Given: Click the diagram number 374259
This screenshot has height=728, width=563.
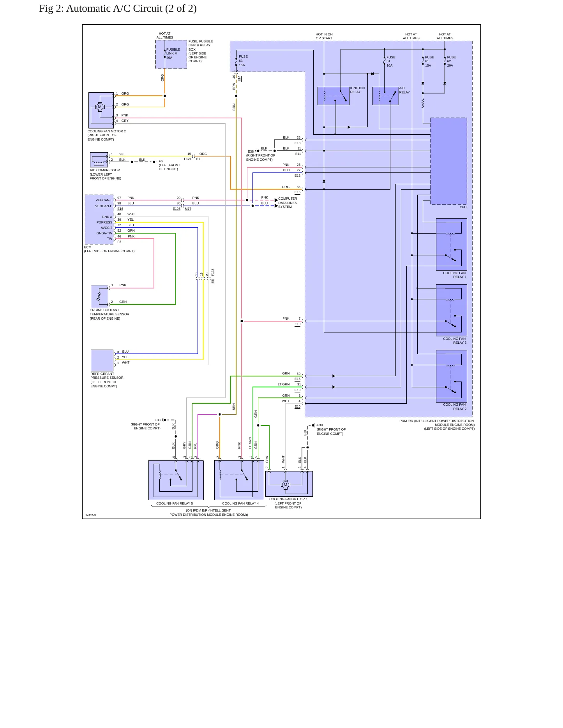Looking at the screenshot, I should (x=90, y=515).
